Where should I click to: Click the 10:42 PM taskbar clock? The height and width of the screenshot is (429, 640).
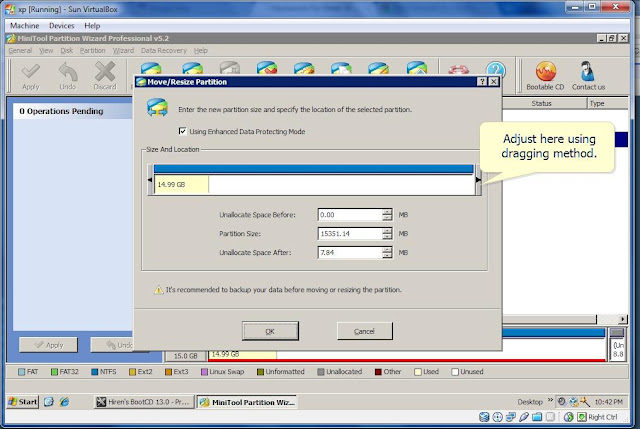608,402
